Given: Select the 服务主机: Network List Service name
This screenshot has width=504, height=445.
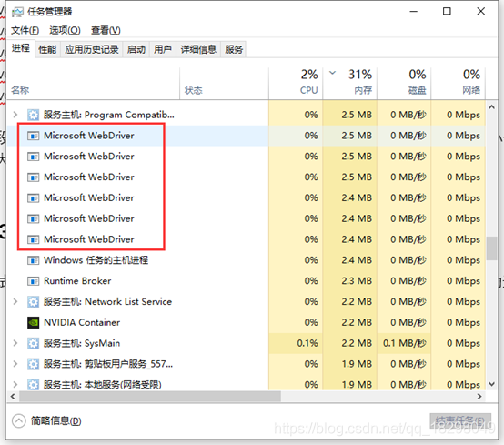Looking at the screenshot, I should (x=107, y=301).
